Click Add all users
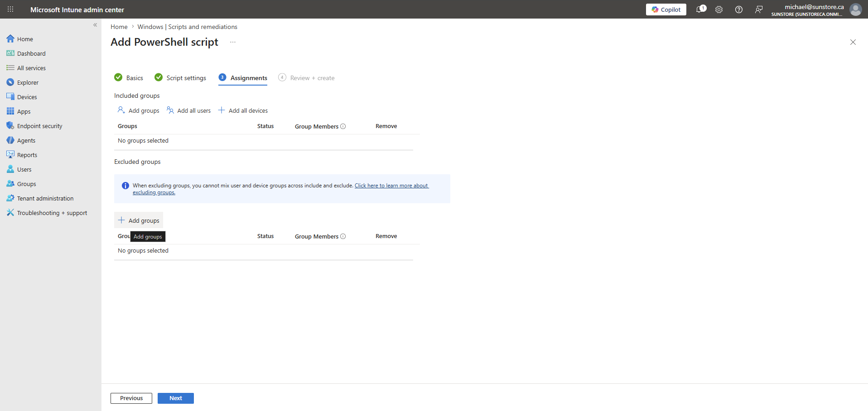Viewport: 868px width, 411px height. tap(188, 110)
